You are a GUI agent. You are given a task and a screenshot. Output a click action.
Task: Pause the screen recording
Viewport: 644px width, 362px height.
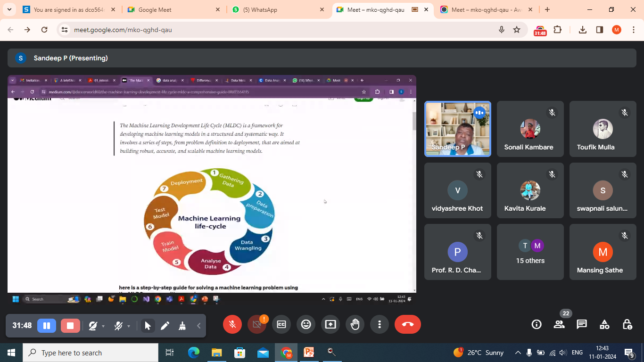tap(47, 326)
